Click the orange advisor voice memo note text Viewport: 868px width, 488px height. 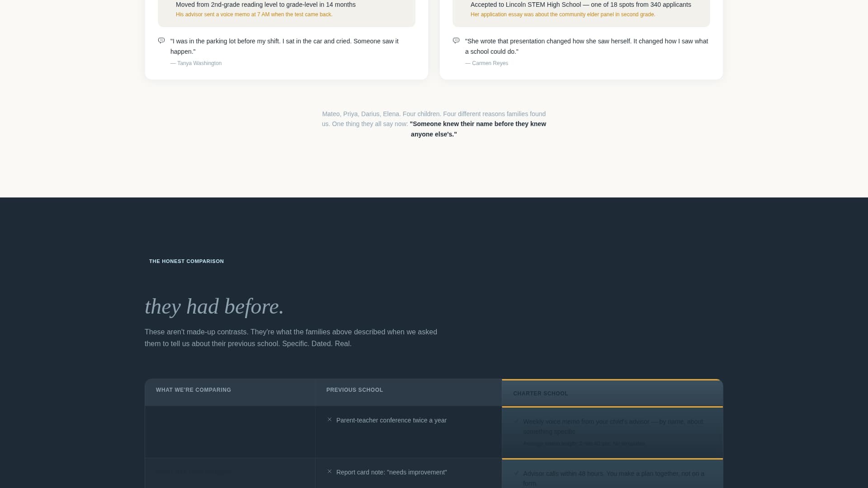coord(254,14)
